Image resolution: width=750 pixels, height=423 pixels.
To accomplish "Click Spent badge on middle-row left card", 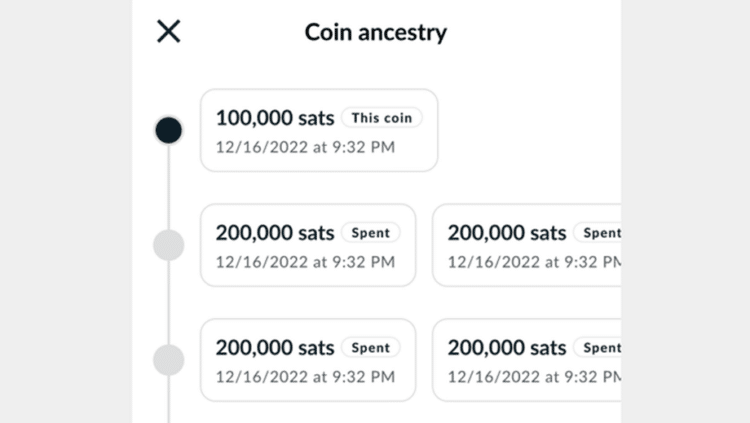I will click(x=370, y=233).
